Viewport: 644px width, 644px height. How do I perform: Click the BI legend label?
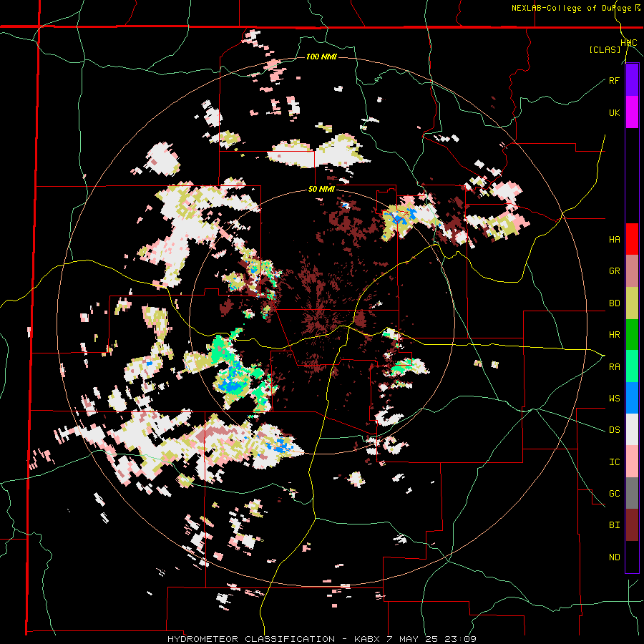coord(614,525)
